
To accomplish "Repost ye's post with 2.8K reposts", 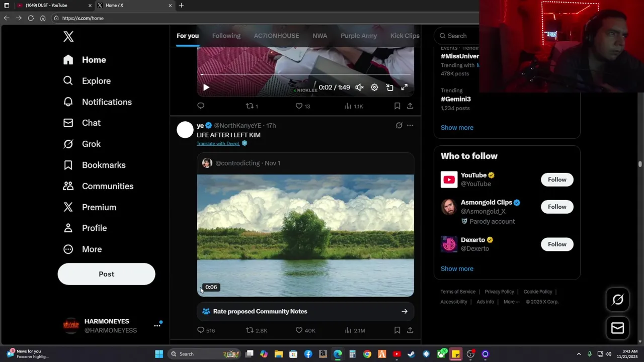I will [256, 330].
